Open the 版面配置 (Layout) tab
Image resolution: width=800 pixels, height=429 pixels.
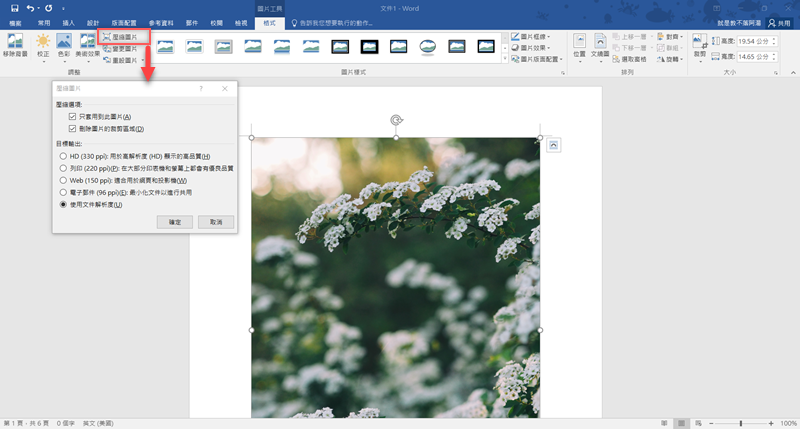click(125, 21)
